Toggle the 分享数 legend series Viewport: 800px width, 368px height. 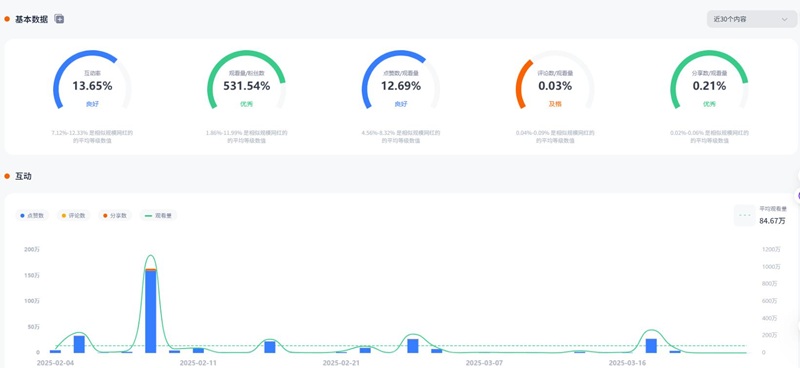point(115,215)
